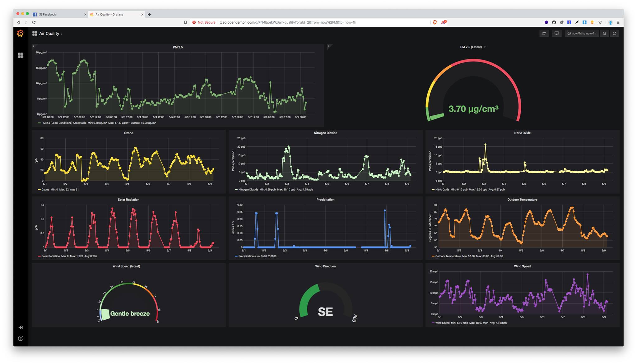Click the 3.70 µg/cm³ gauge value
637x364 pixels.
[x=473, y=109]
